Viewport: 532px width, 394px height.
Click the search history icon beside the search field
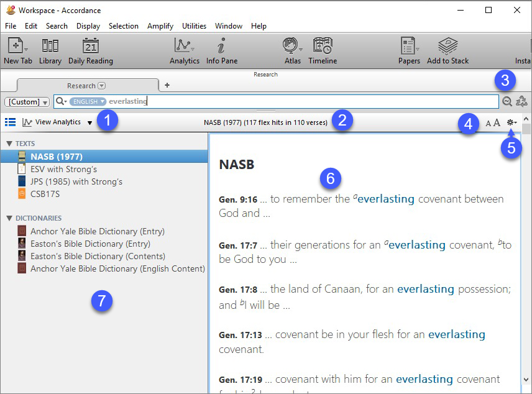(507, 101)
